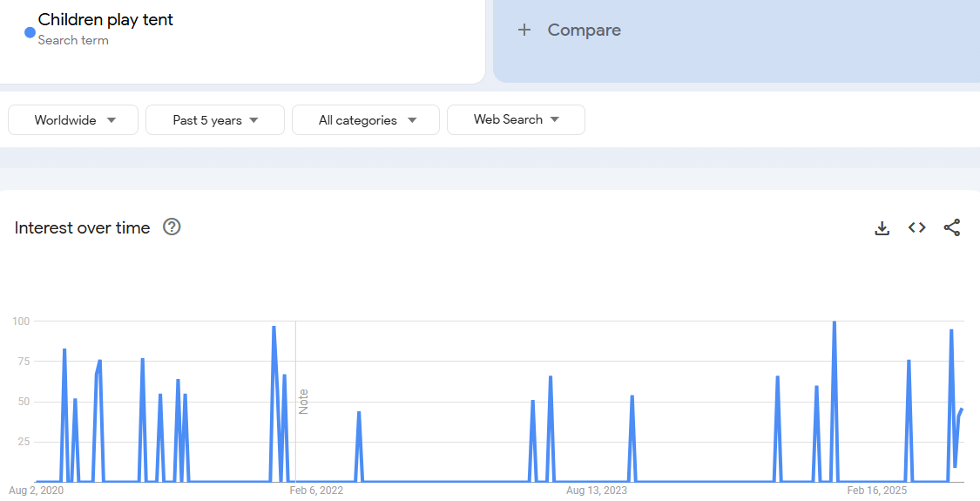Open the Worldwide region dropdown
Image resolution: width=980 pixels, height=501 pixels.
point(73,120)
